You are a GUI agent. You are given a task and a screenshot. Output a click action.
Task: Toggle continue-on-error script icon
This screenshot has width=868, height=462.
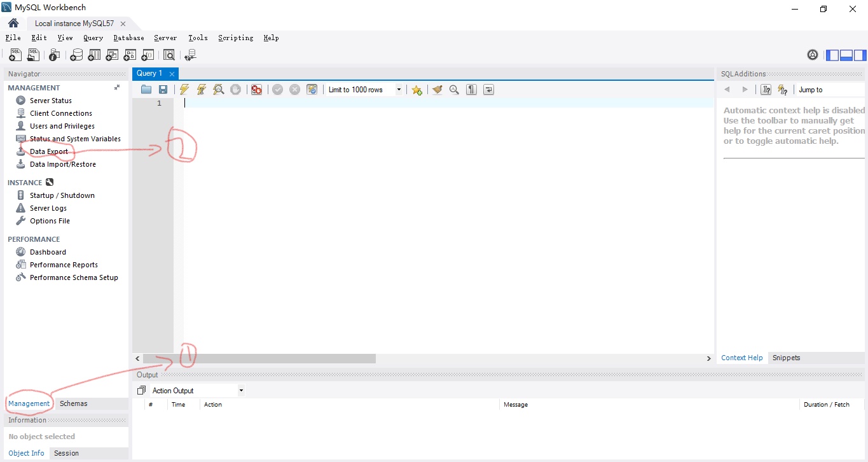click(x=256, y=90)
